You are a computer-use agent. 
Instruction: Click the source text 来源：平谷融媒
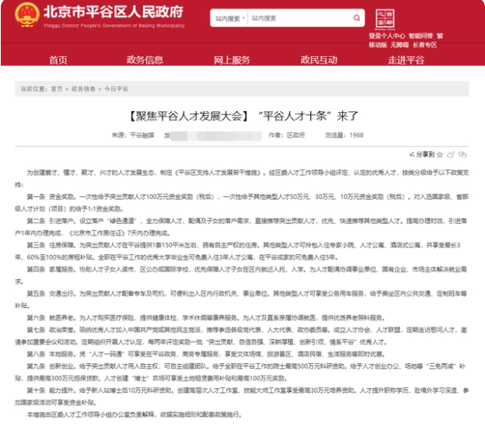tap(133, 135)
